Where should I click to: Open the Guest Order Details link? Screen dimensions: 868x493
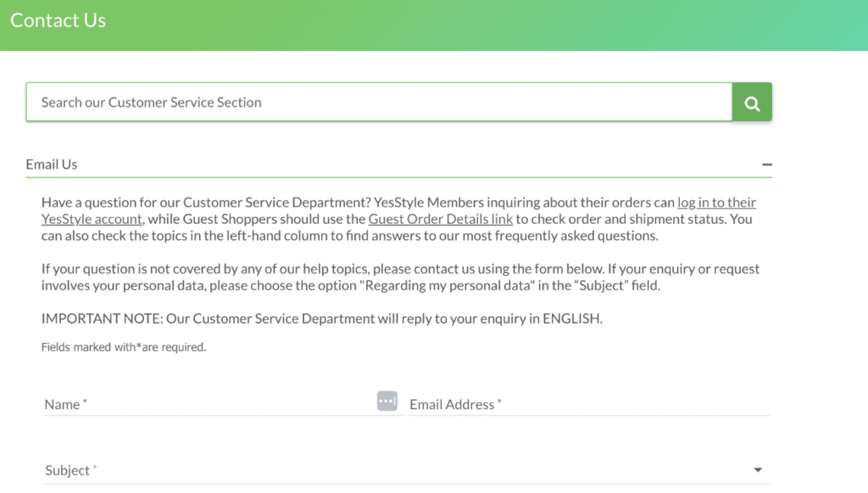pos(440,219)
